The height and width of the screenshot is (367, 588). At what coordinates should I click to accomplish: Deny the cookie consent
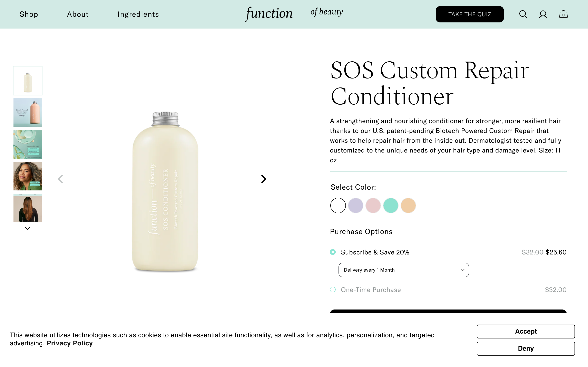526,349
